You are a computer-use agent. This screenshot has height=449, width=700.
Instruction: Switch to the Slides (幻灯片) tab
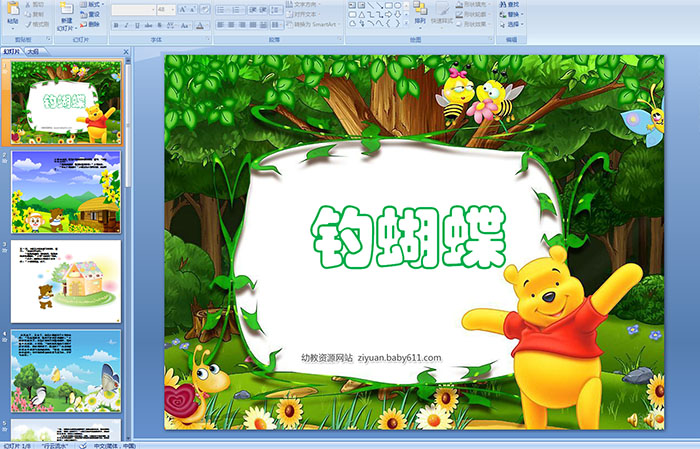[x=12, y=50]
